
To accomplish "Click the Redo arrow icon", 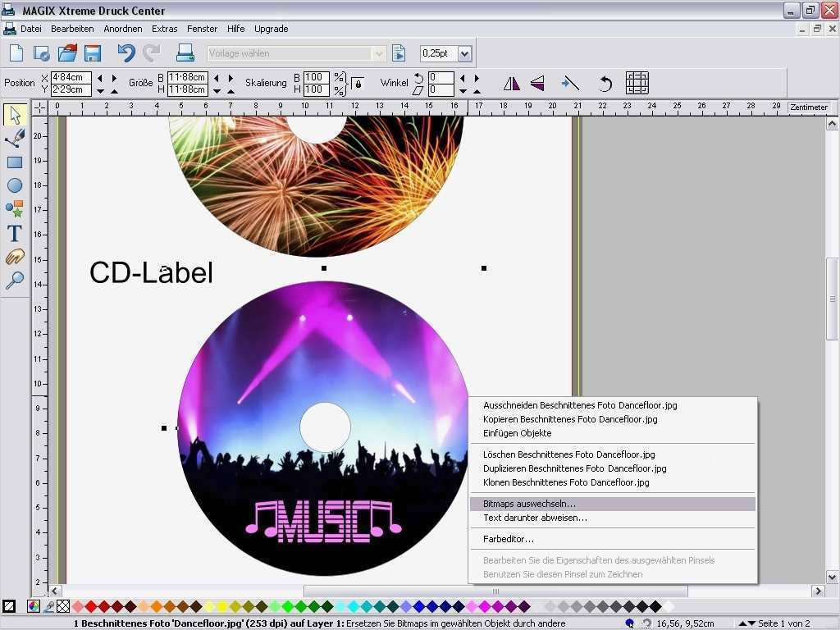I will (x=152, y=53).
